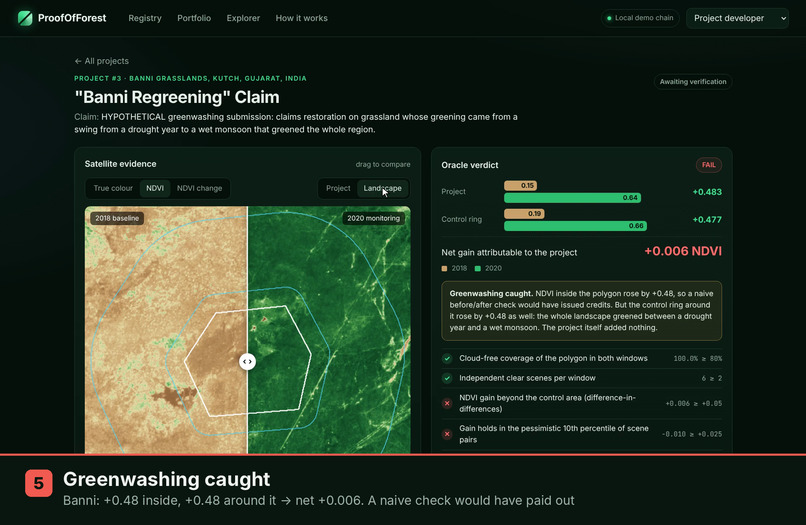Click the +0.006 NDVI net gain value

click(x=683, y=251)
